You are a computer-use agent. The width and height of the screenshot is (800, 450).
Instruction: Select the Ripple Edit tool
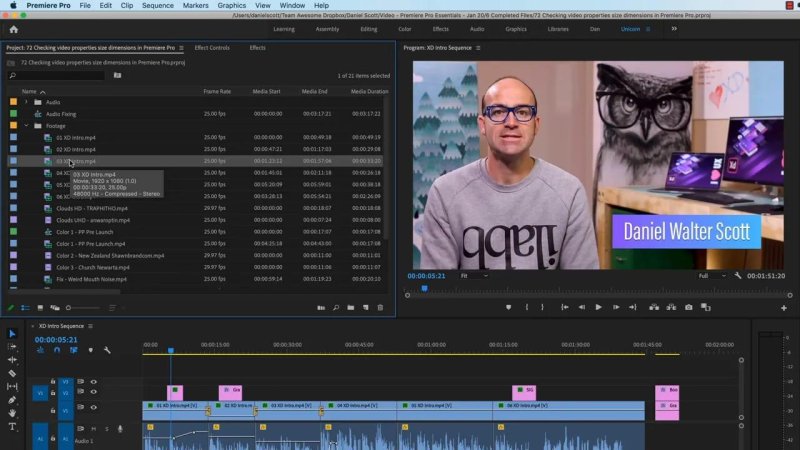(12, 360)
